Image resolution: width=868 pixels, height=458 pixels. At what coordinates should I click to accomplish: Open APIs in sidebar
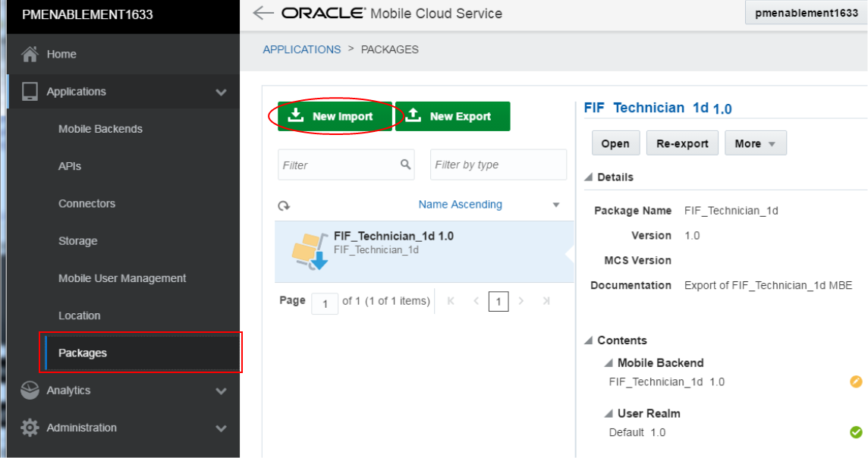[70, 166]
